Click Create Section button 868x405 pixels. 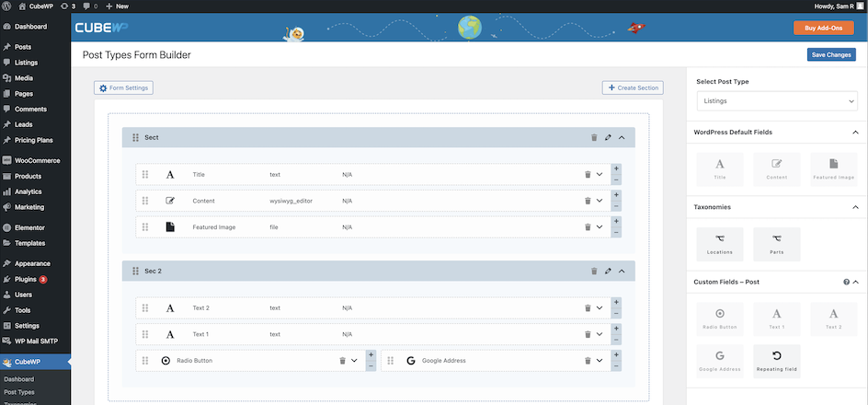(x=633, y=87)
